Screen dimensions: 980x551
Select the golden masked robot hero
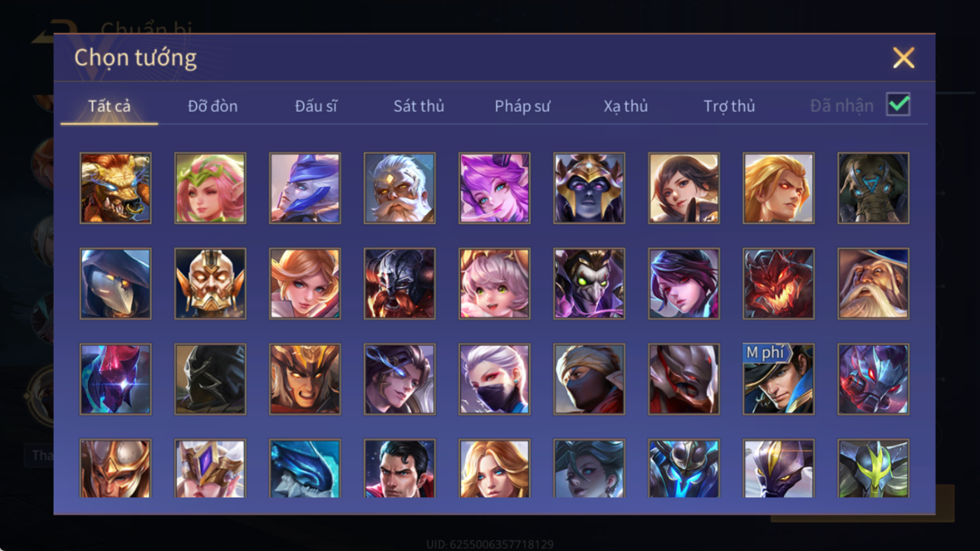coord(210,284)
